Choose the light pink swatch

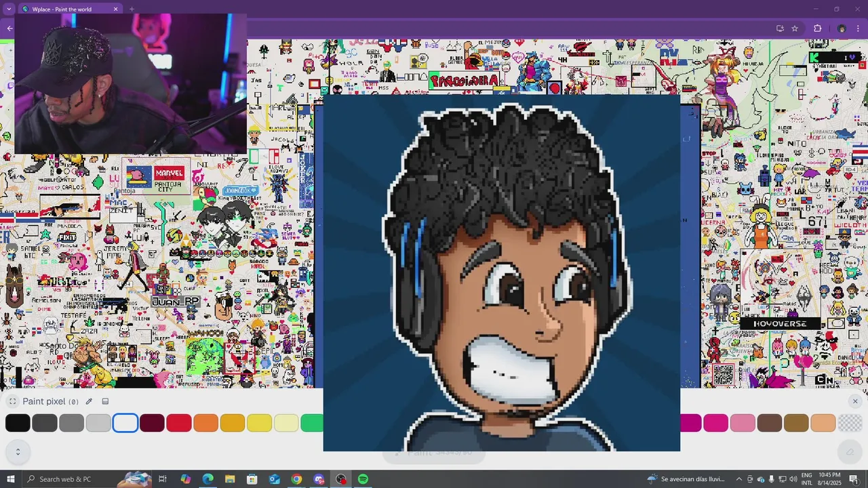(x=743, y=423)
